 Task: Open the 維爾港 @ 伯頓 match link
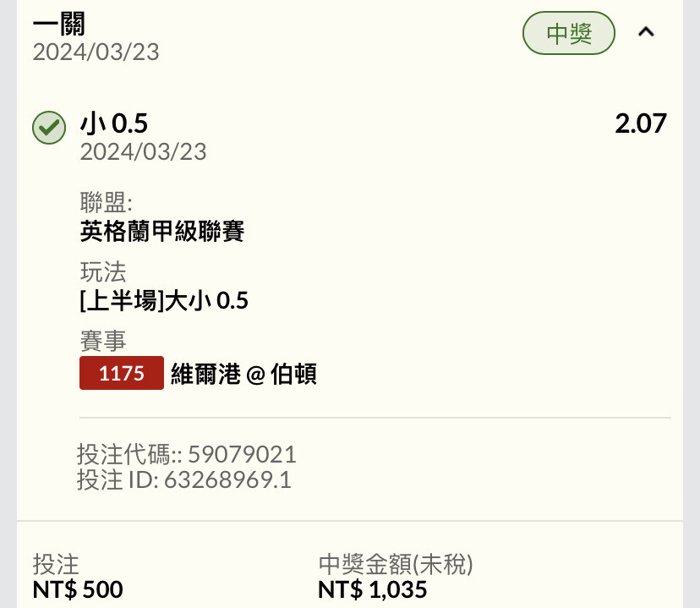(243, 374)
